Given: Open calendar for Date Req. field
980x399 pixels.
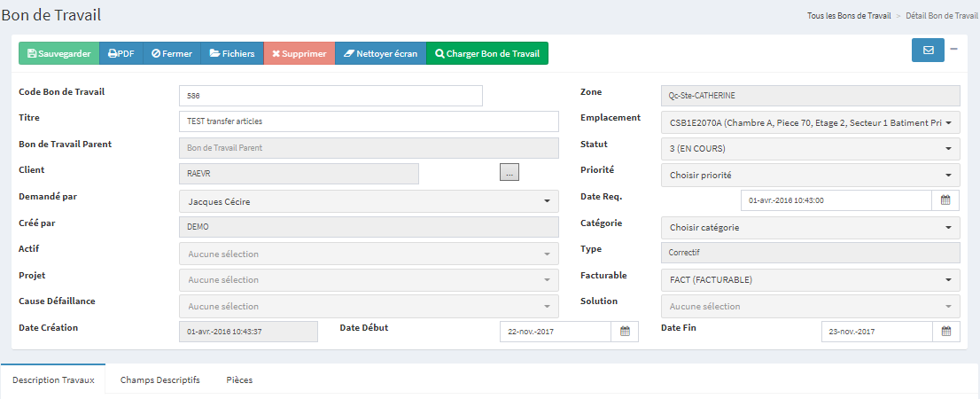Looking at the screenshot, I should click(945, 200).
